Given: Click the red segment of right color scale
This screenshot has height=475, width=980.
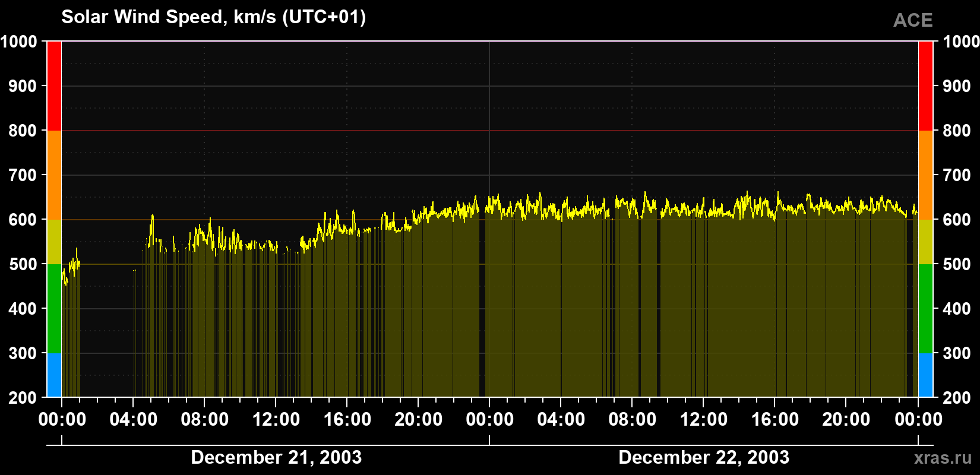Looking at the screenshot, I should pyautogui.click(x=925, y=86).
